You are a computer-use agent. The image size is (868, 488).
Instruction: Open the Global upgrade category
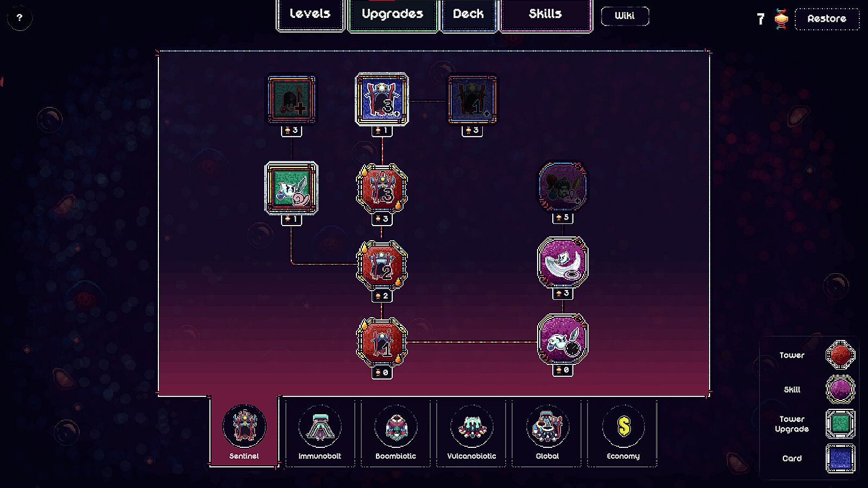(x=547, y=433)
